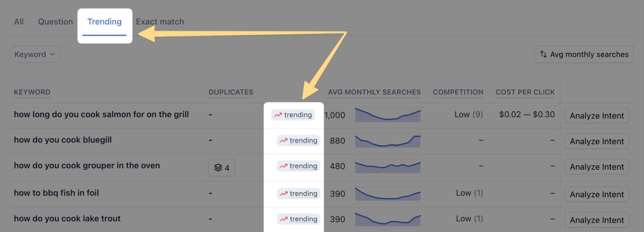644x232 pixels.
Task: Click the Cost Per Click column header
Action: [525, 92]
